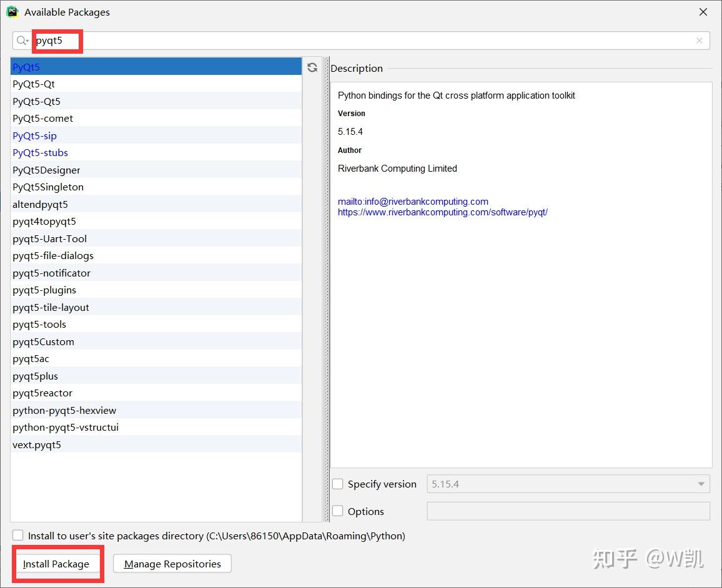722x588 pixels.
Task: Click the PyCharm icon in the title bar
Action: pos(12,11)
